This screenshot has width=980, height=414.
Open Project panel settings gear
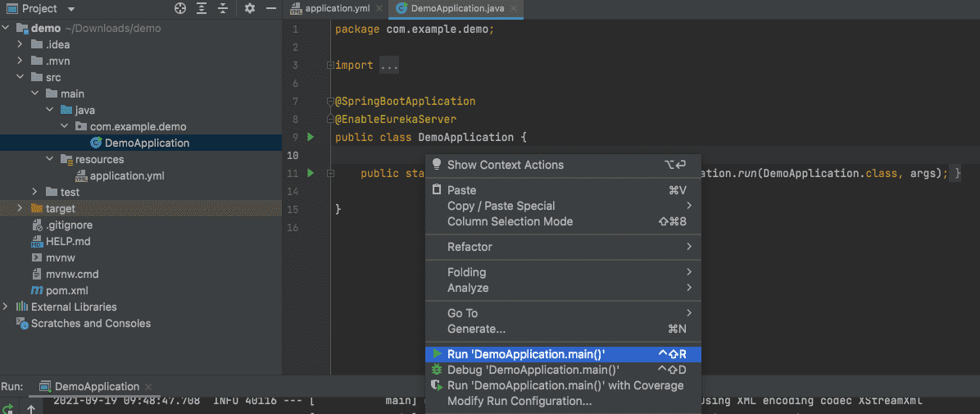pyautogui.click(x=250, y=8)
